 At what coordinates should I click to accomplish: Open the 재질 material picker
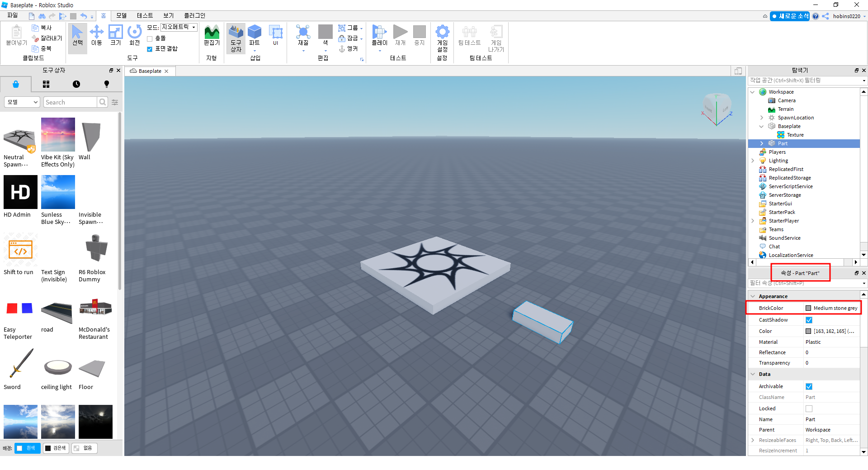[x=303, y=36]
